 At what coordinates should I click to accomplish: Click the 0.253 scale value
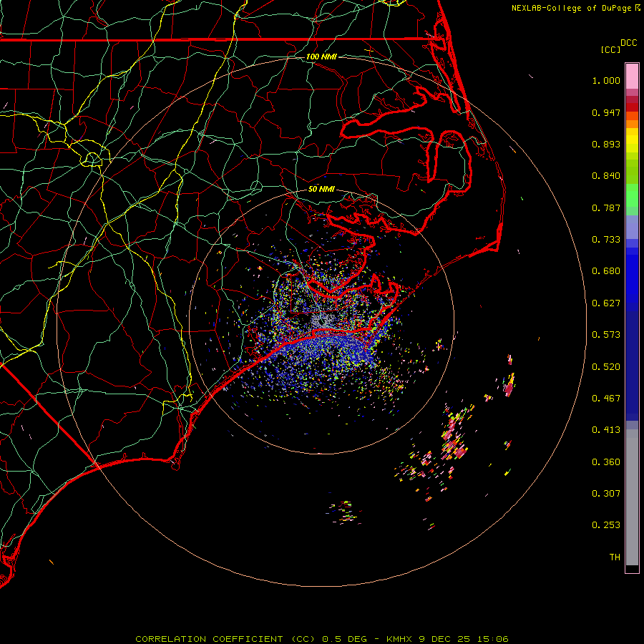pos(606,525)
